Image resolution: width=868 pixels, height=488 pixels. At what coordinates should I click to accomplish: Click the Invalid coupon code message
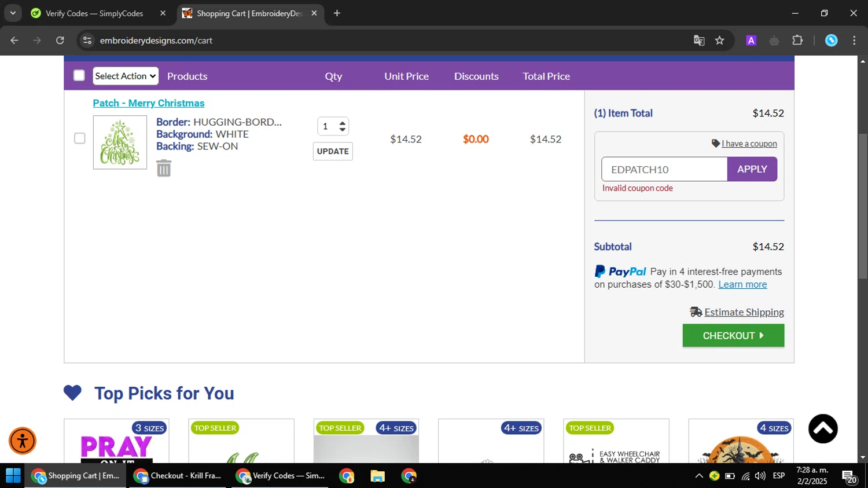click(637, 188)
